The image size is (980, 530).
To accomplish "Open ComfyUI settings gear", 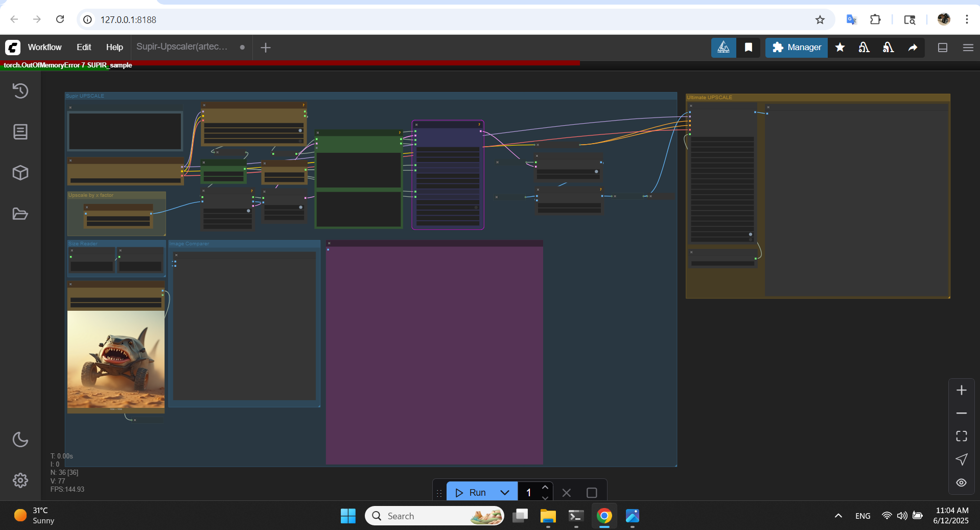I will point(20,480).
